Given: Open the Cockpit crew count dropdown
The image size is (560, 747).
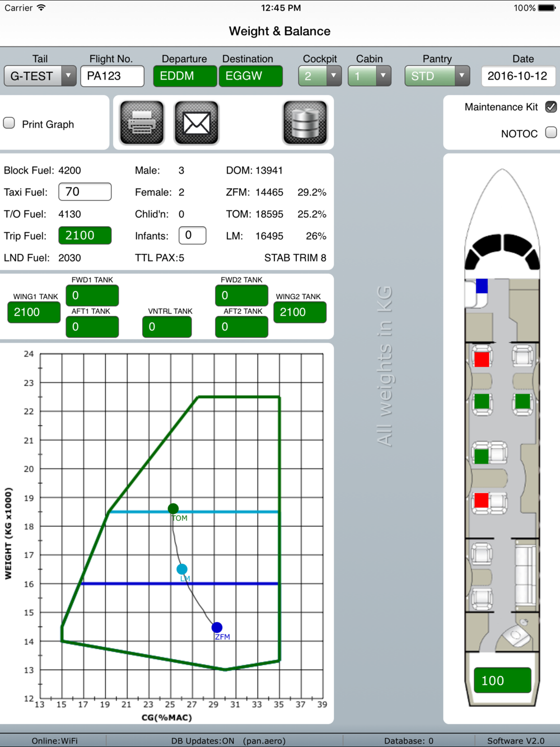Looking at the screenshot, I should (320, 76).
